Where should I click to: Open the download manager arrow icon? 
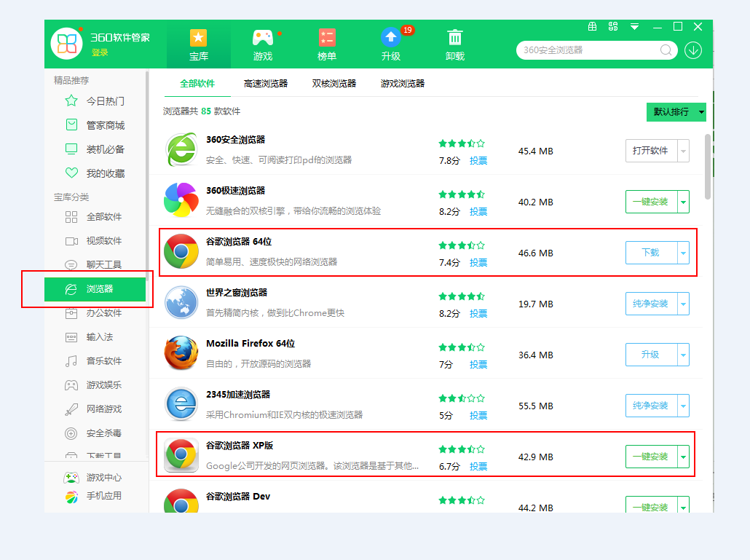coord(693,50)
